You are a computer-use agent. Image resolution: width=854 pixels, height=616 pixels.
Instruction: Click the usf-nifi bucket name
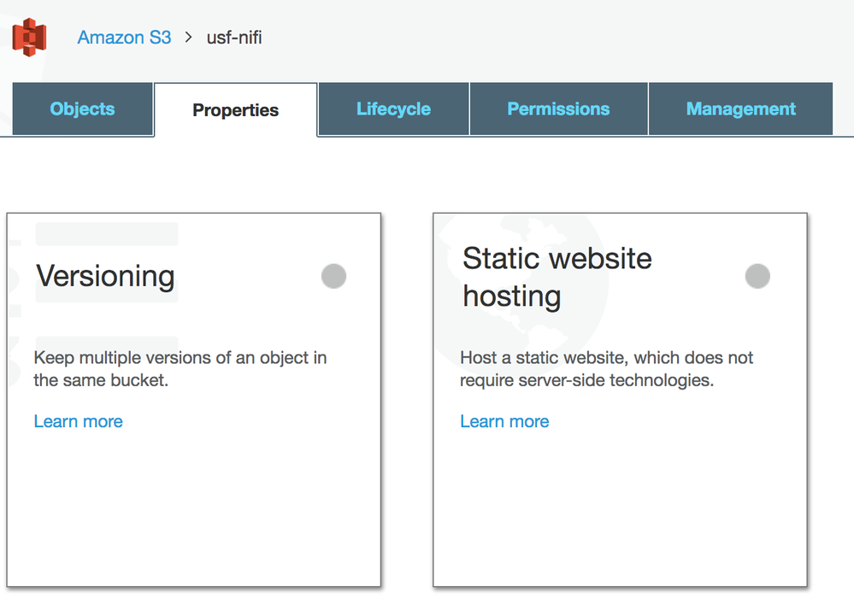[x=234, y=38]
